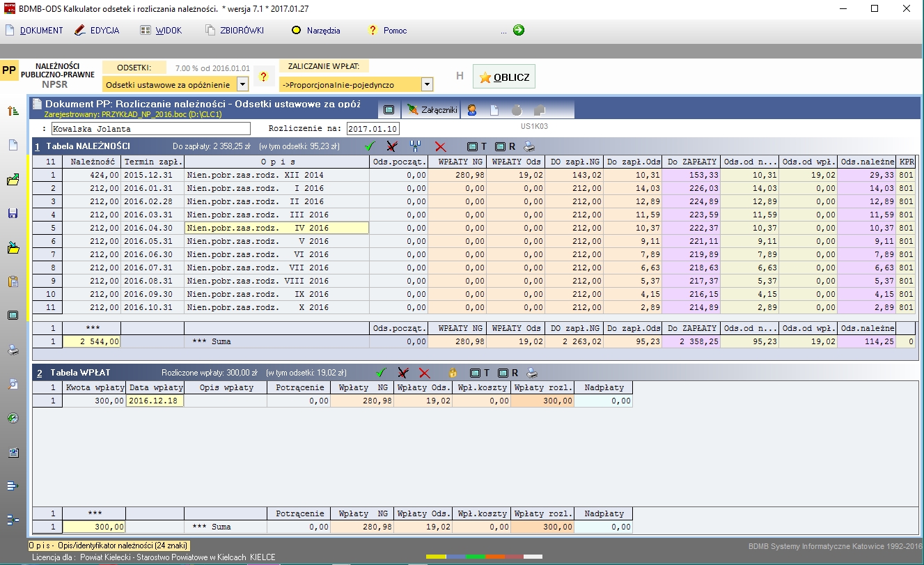Open the Pomoc menu
924x565 pixels.
click(x=387, y=31)
